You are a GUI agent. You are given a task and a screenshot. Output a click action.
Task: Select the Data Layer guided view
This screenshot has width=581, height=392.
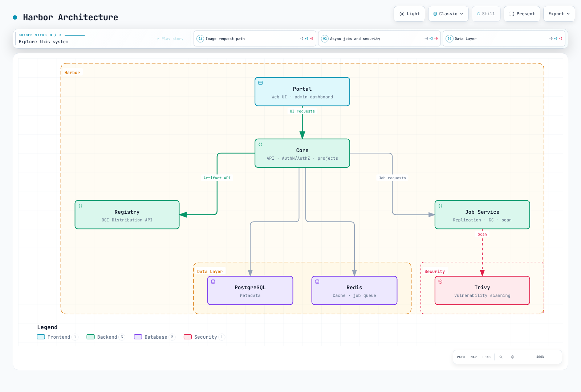(x=504, y=38)
